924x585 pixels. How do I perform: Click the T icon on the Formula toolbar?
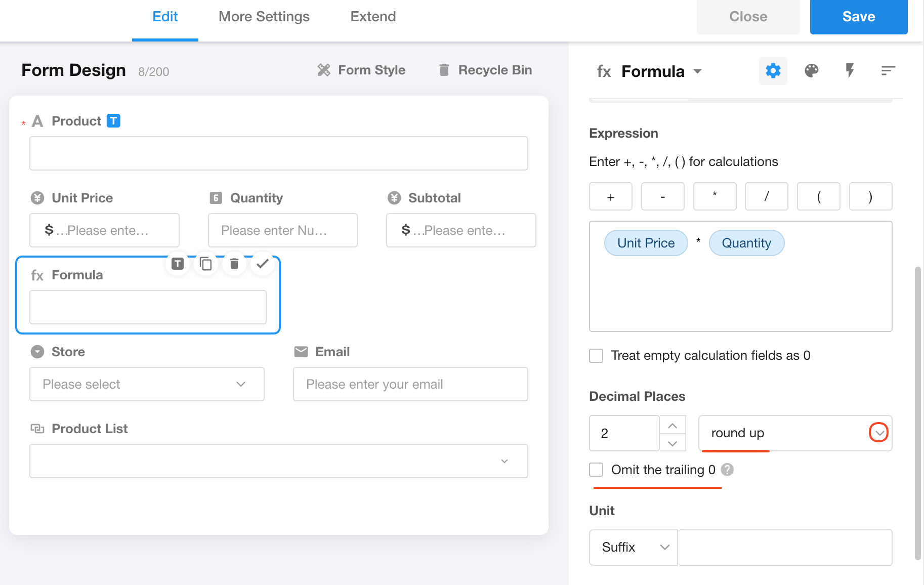(x=177, y=264)
